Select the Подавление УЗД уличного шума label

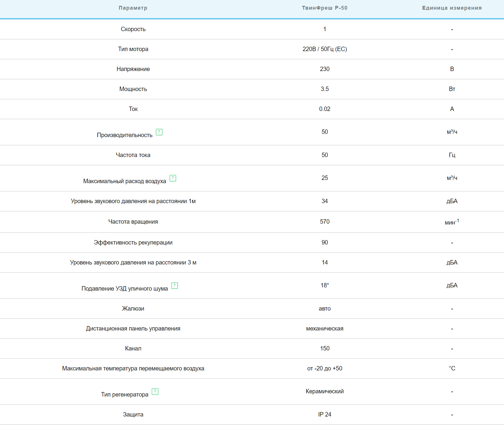pos(125,289)
